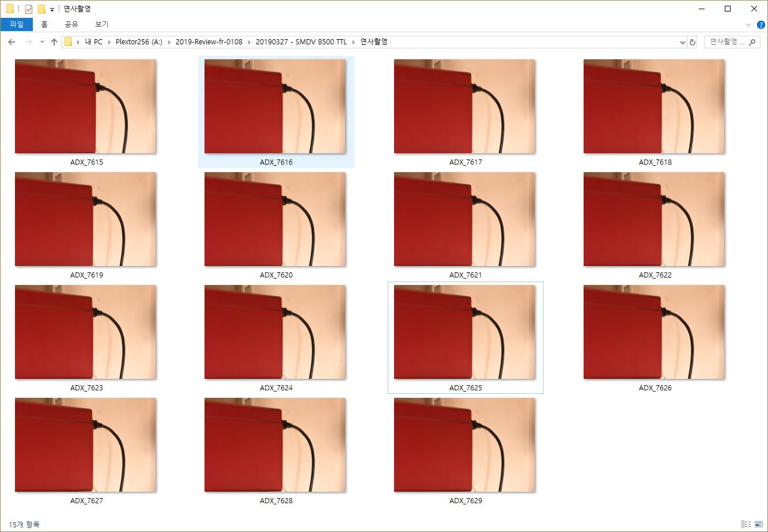Select thumbnail ADX_7624
Image resolution: width=768 pixels, height=532 pixels.
point(275,332)
